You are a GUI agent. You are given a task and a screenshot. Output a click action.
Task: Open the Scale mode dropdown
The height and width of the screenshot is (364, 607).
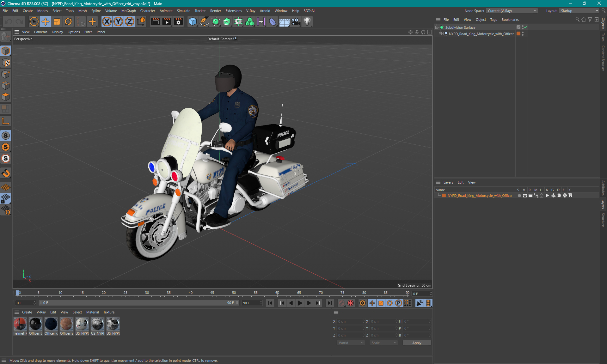(383, 343)
